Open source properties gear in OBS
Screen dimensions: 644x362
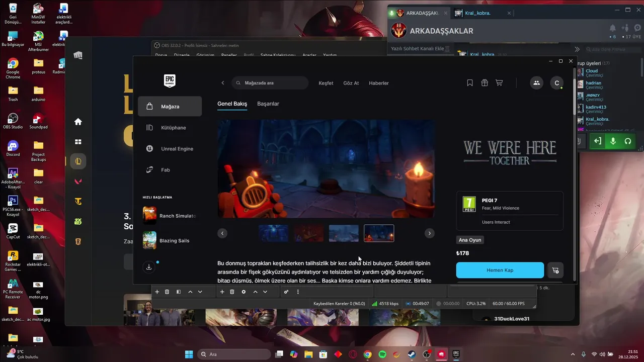(x=244, y=292)
